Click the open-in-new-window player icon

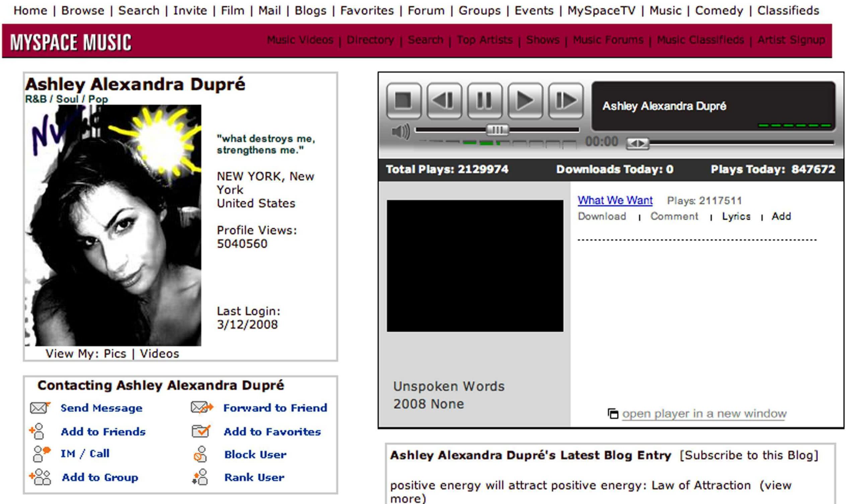[x=613, y=414]
